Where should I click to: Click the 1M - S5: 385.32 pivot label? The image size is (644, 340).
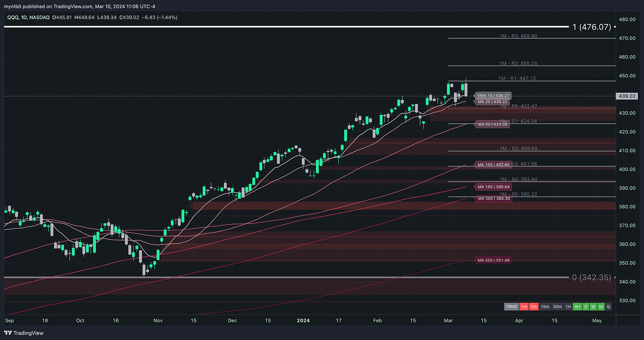click(x=518, y=194)
